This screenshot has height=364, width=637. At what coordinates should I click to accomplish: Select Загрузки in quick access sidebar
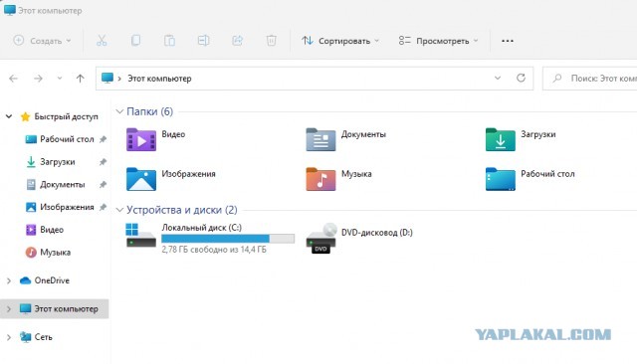[58, 162]
